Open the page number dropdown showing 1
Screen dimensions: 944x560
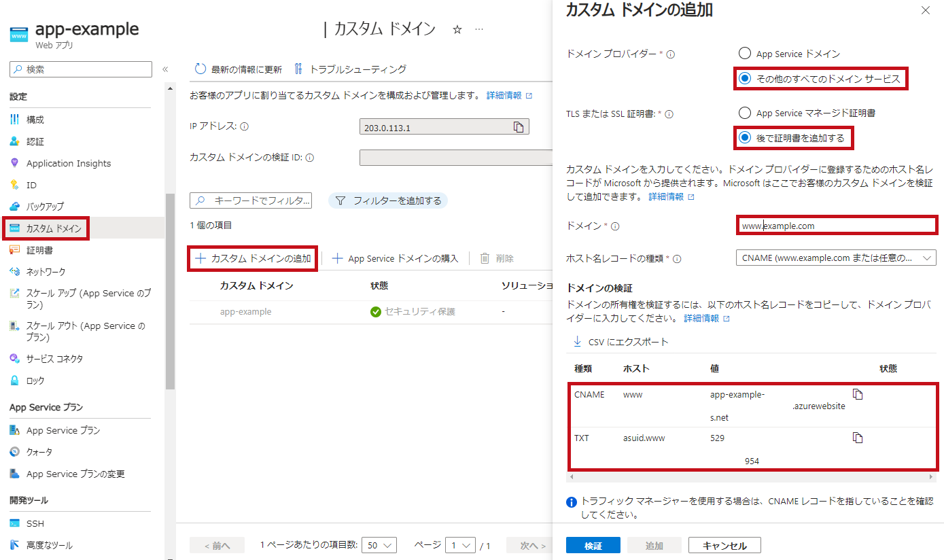(460, 545)
